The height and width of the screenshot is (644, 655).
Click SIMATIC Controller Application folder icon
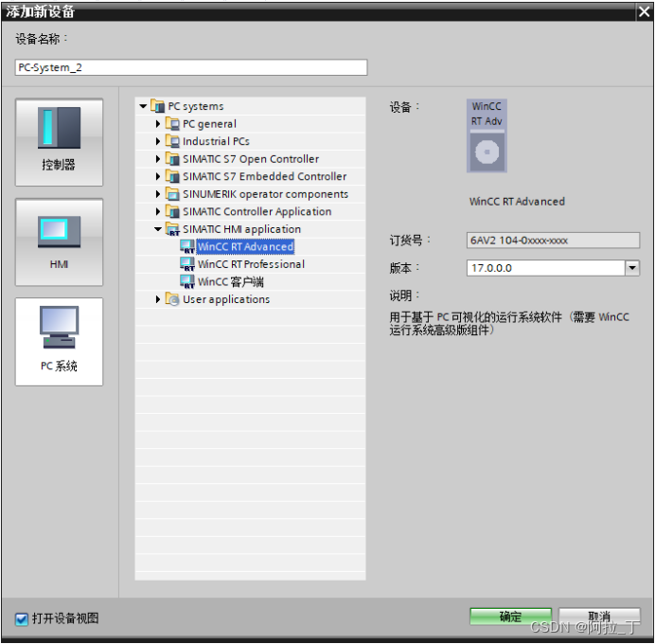click(x=172, y=211)
